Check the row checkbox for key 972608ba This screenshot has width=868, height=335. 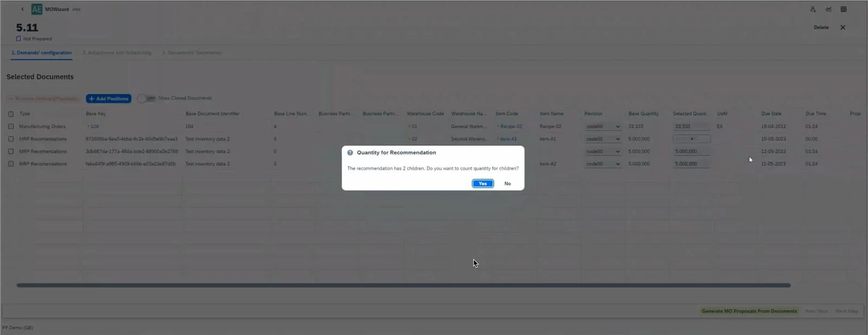[x=11, y=139]
